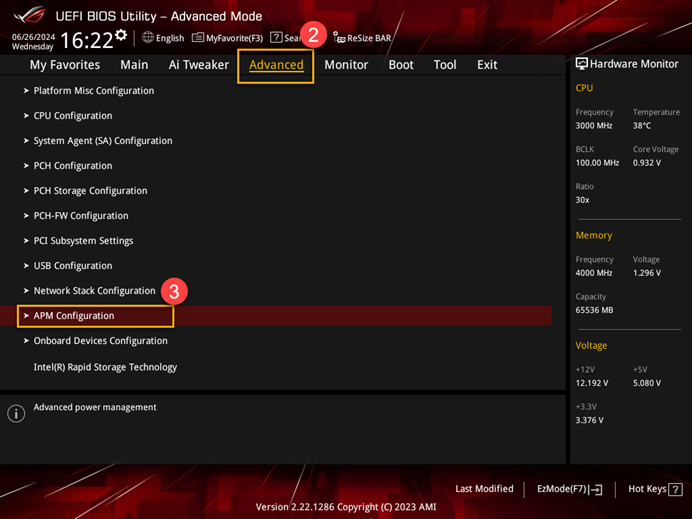
Task: Click the 65536 MB capacity value
Action: point(594,310)
